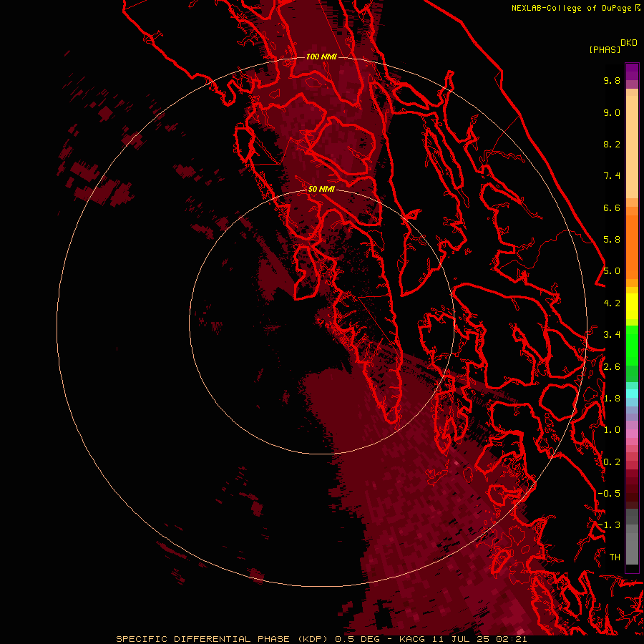This screenshot has height=644, width=644.
Task: Select the 5.0 scale value
Action: 612,271
